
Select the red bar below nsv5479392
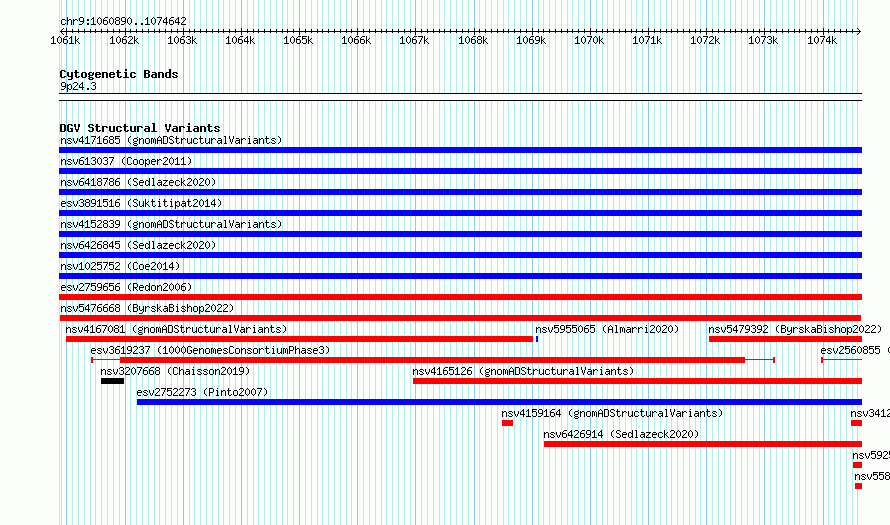(x=786, y=339)
